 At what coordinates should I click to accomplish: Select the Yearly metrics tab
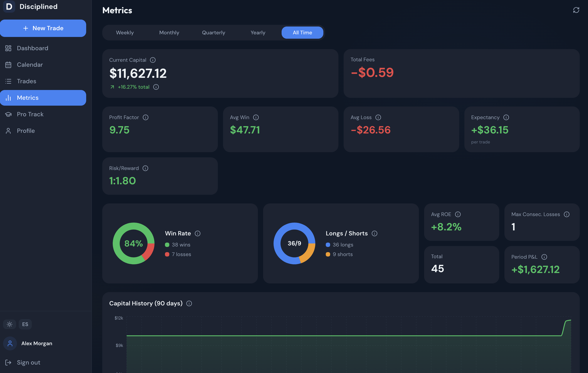coord(258,32)
